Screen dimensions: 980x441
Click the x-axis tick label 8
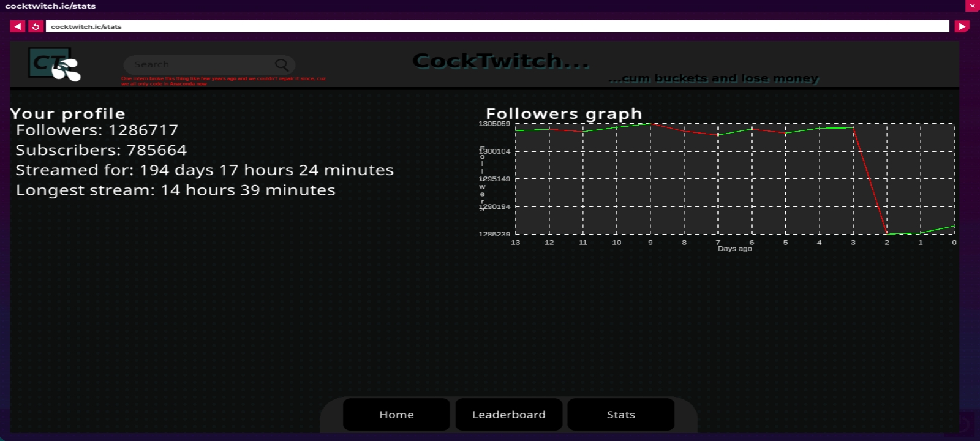pos(684,243)
